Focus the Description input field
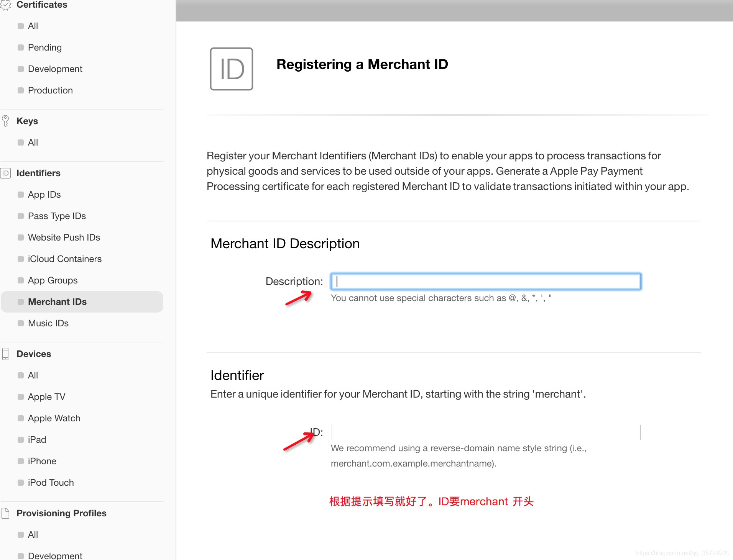 tap(486, 282)
